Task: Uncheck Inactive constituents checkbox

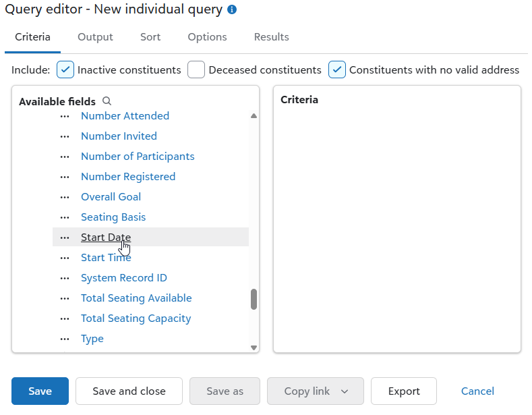Action: [65, 70]
